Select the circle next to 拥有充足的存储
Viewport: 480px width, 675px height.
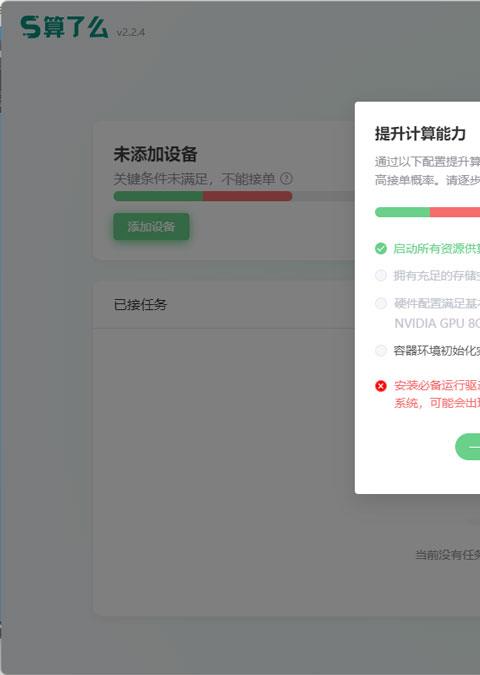[x=381, y=276]
